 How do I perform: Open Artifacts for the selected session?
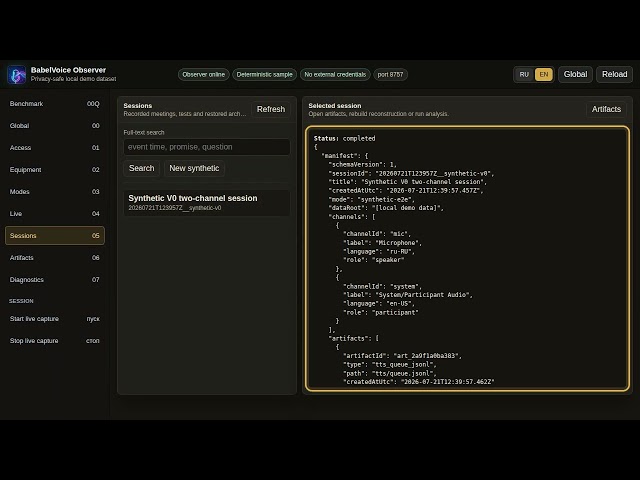[606, 109]
